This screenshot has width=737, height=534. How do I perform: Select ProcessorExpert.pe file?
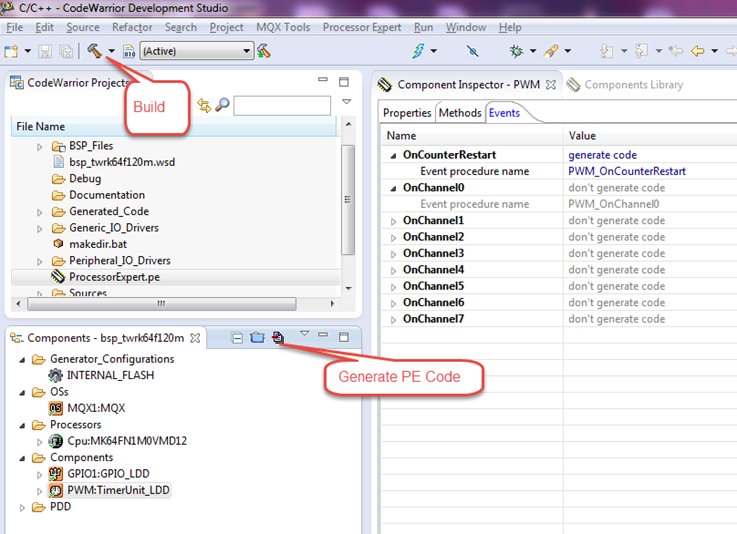115,277
